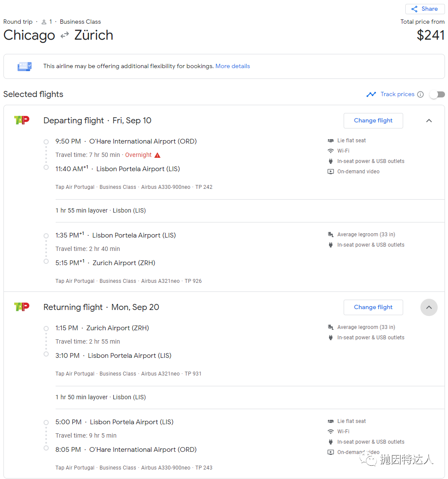Toggle the Track prices switch
This screenshot has width=448, height=479.
[437, 94]
